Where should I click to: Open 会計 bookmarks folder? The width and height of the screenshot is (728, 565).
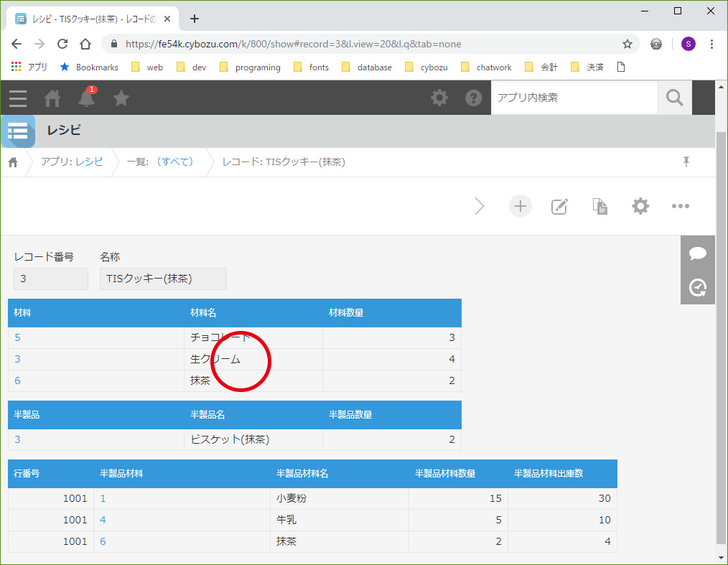(541, 67)
